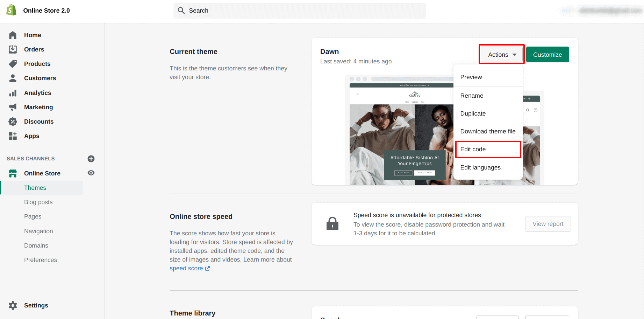This screenshot has height=319, width=644.
Task: Add a sales channel with the plus button
Action: [91, 159]
